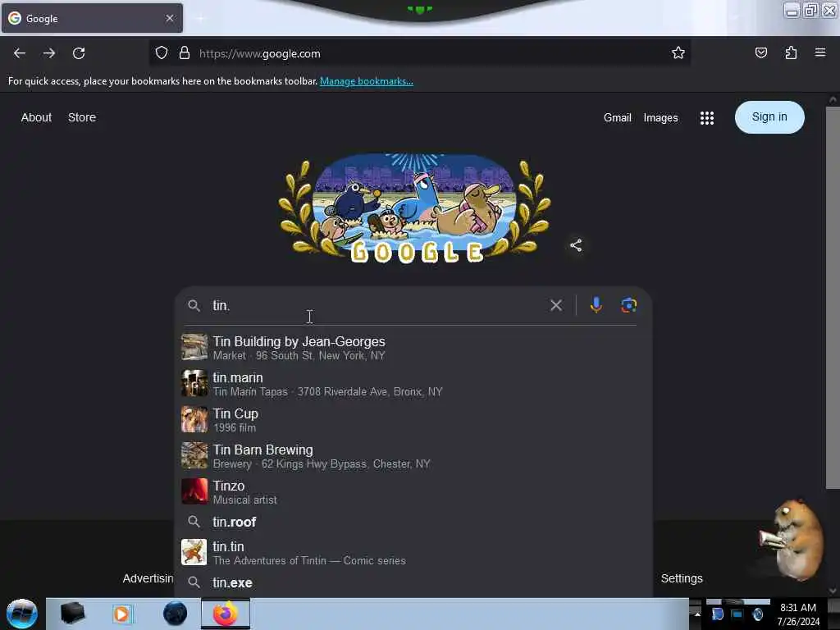
Task: Bookmark this page with the star icon
Action: (x=678, y=53)
